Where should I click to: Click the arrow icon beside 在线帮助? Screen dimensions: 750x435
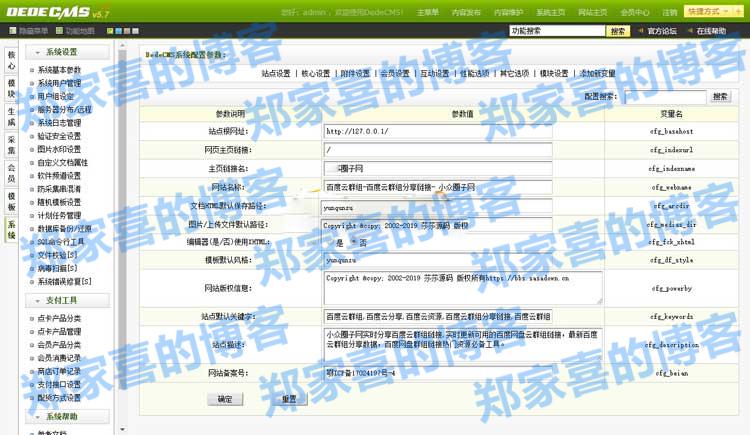[x=690, y=31]
